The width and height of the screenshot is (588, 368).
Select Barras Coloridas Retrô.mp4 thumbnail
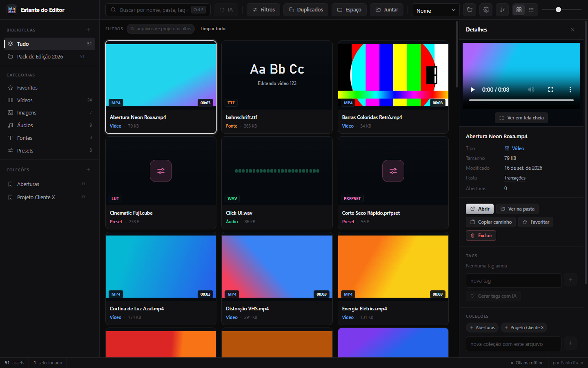pyautogui.click(x=393, y=75)
